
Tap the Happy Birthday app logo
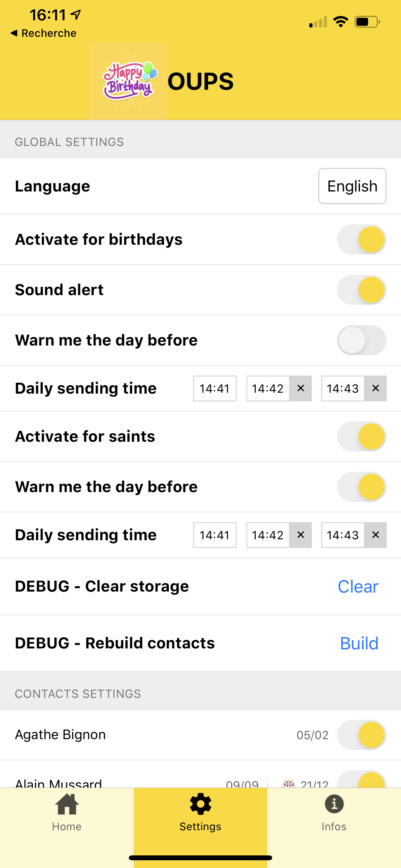click(x=129, y=81)
